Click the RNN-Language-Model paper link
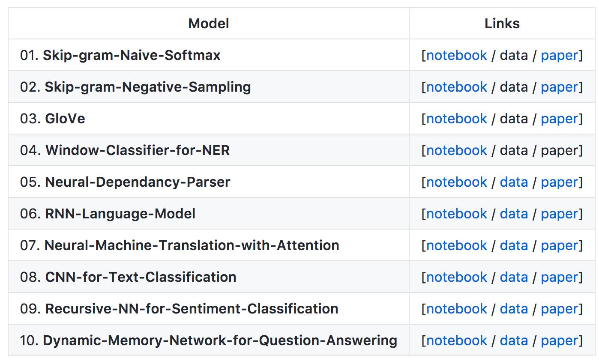Screen dimensions: 599x364 (559, 214)
